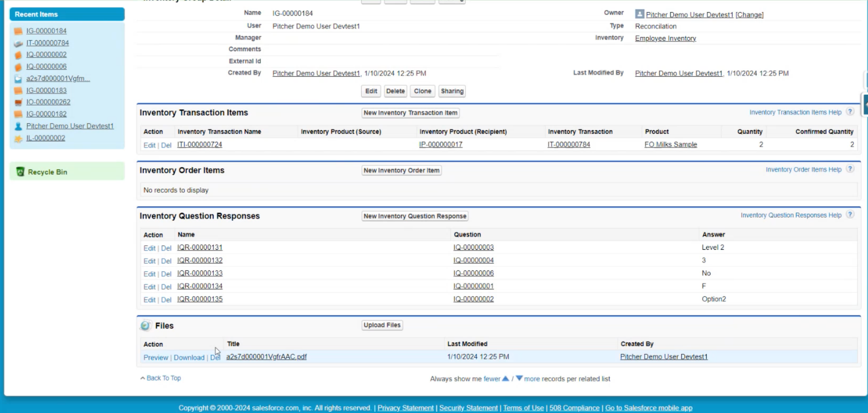Screen dimensions: 868x413
Task: Click the Files section globe icon
Action: click(x=145, y=326)
